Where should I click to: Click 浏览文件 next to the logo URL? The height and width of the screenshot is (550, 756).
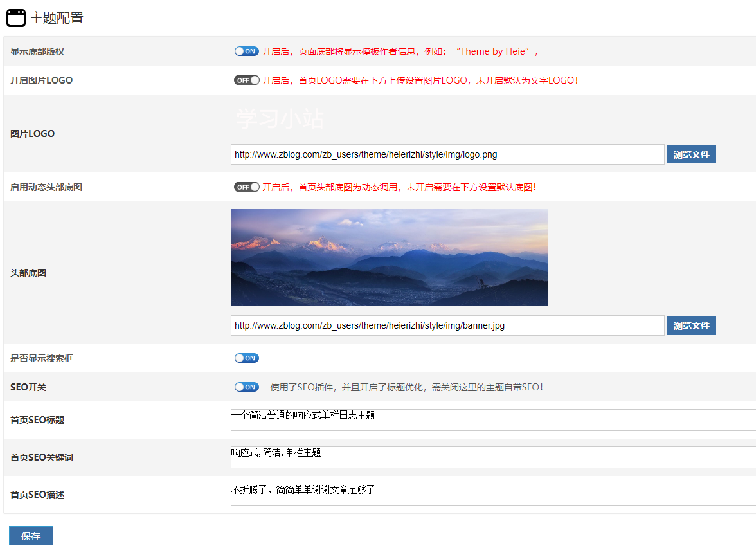coord(691,154)
